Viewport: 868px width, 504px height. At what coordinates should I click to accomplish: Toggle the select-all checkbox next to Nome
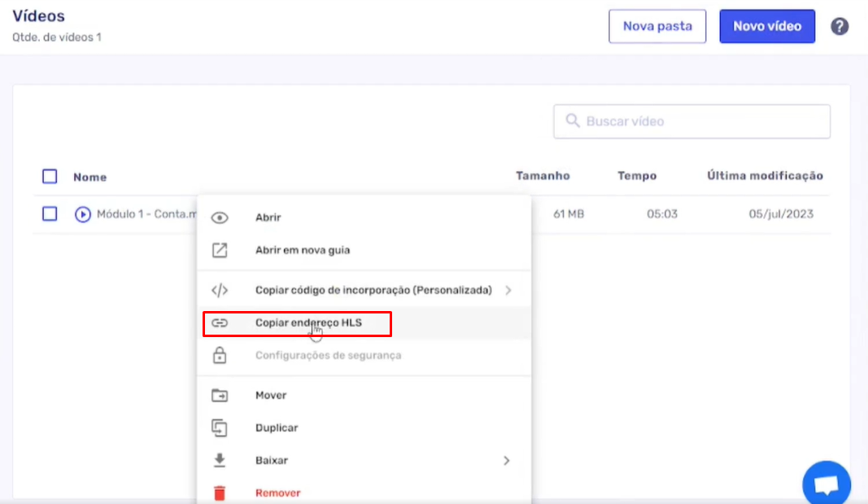pos(50,177)
